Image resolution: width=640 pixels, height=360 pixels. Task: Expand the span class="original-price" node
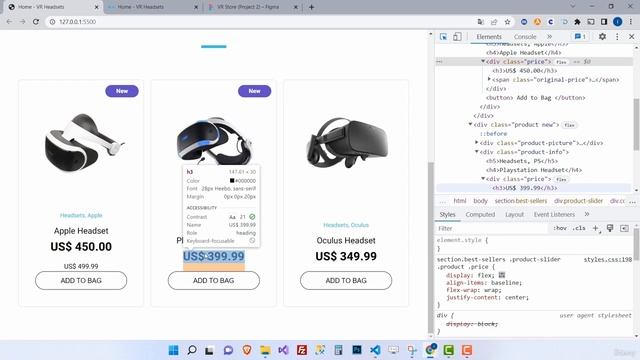point(489,80)
